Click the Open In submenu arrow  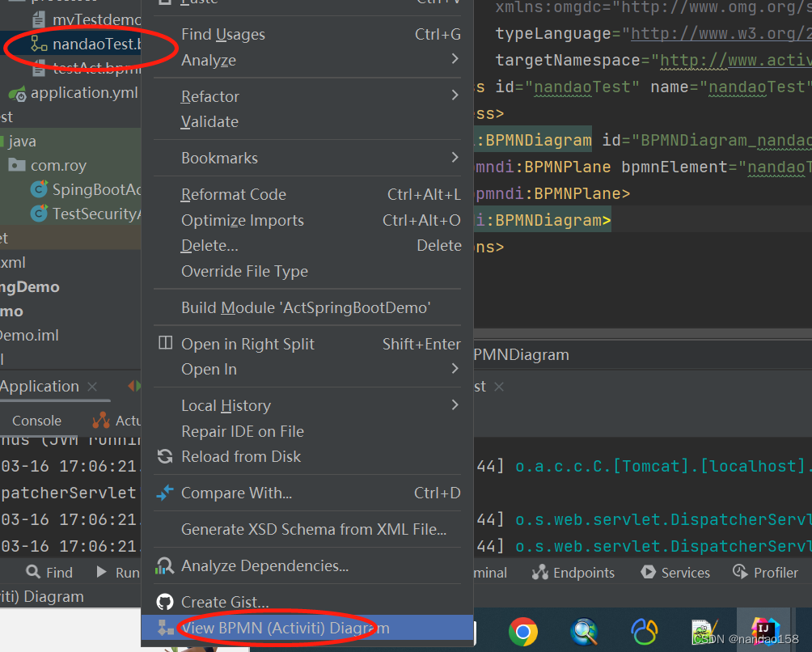(x=455, y=369)
